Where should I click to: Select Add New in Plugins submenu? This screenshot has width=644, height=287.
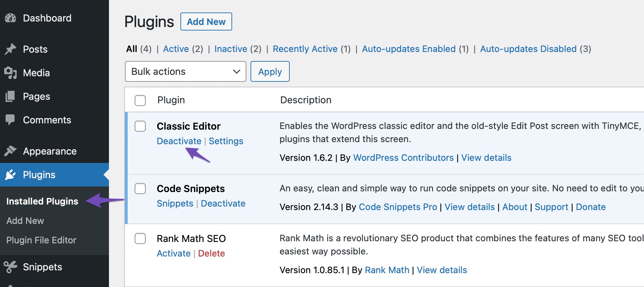click(x=25, y=221)
